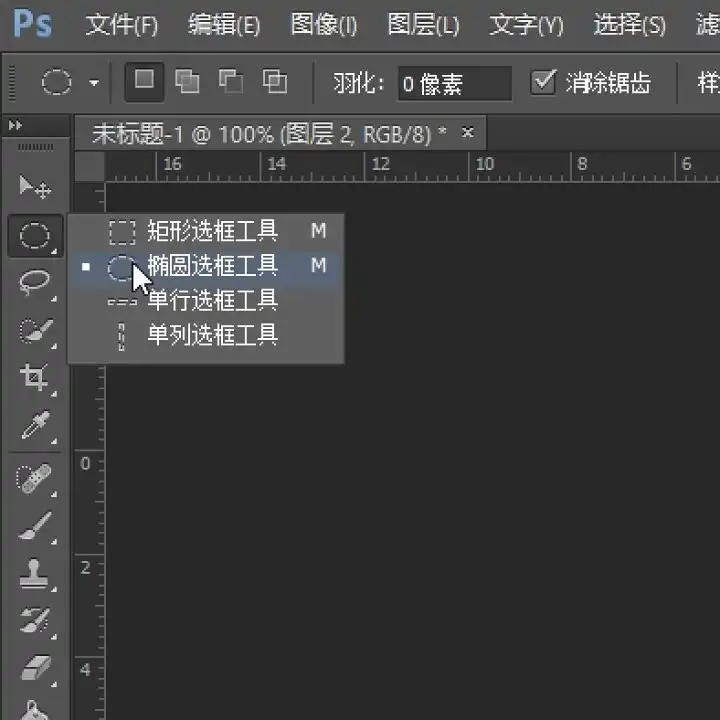The width and height of the screenshot is (720, 720).
Task: Select the Clone Stamp tool
Action: point(34,574)
